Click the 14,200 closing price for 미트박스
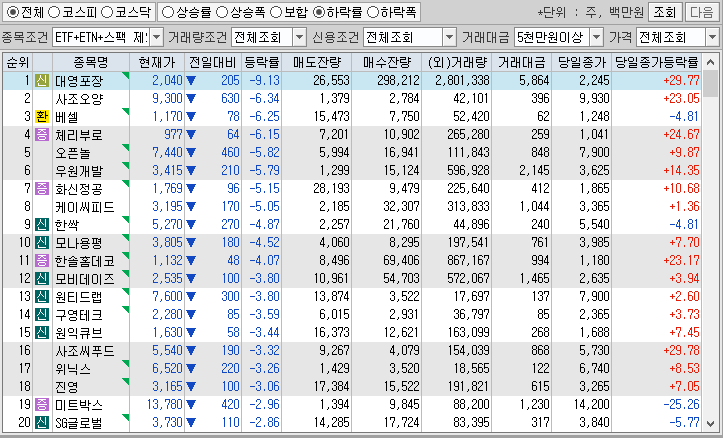The image size is (723, 438). click(x=592, y=404)
